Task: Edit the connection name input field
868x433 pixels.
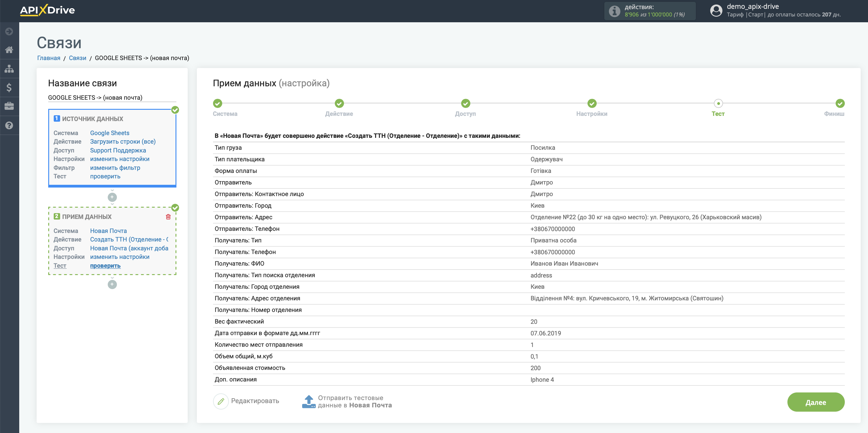Action: click(x=112, y=98)
